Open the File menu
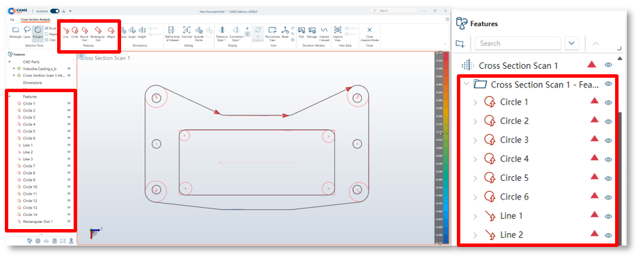The height and width of the screenshot is (260, 644). coord(12,19)
